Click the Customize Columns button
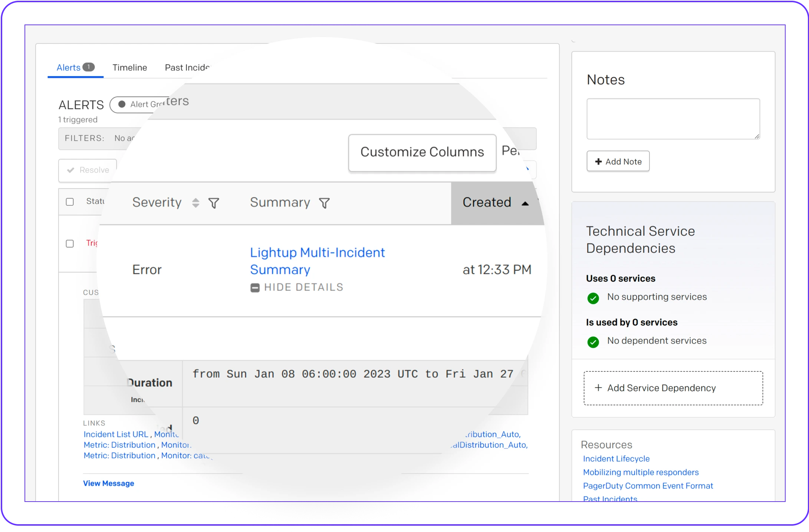This screenshot has height=532, width=809. coord(422,152)
